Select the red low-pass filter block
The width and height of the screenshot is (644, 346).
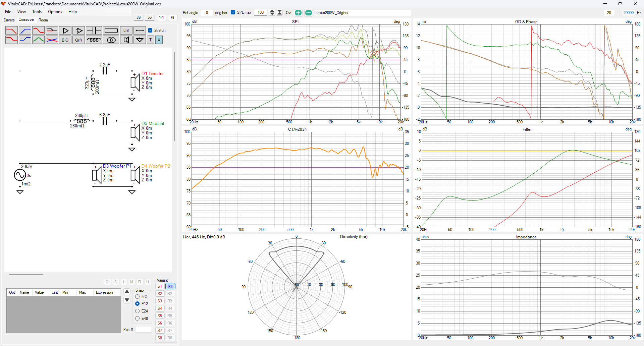coord(11,31)
